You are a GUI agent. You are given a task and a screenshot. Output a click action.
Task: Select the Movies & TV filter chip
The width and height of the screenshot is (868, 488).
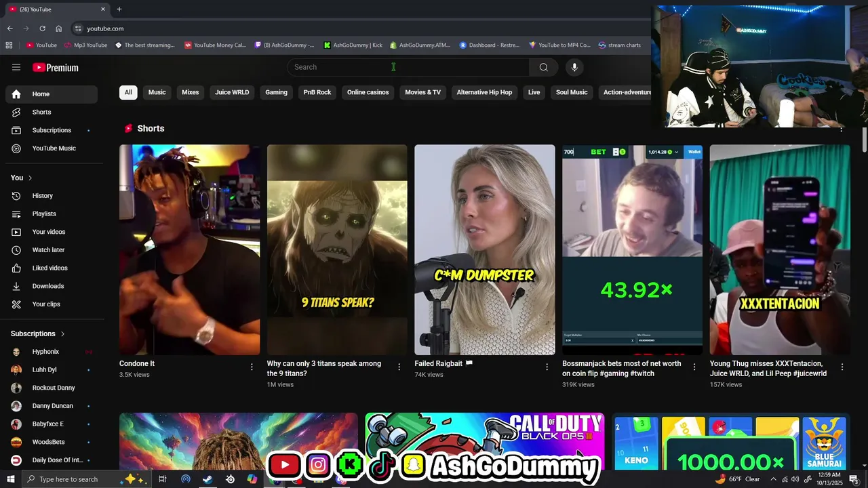click(423, 92)
